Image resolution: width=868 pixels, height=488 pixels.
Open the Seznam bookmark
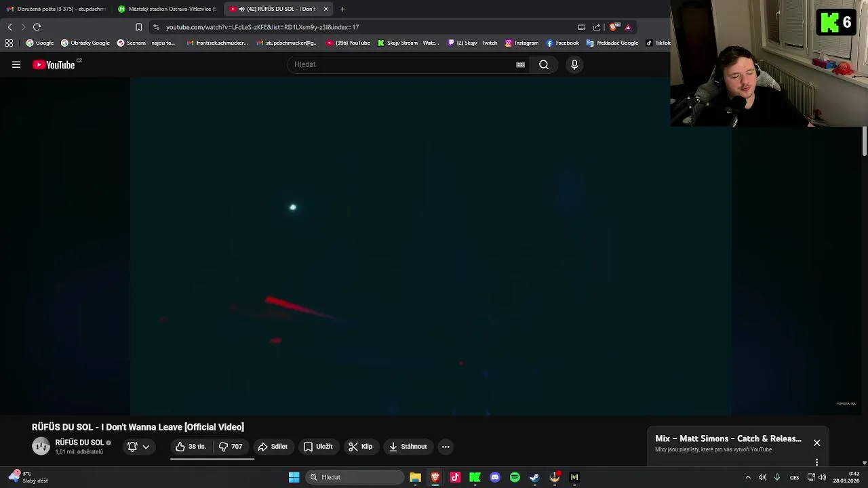(x=146, y=43)
